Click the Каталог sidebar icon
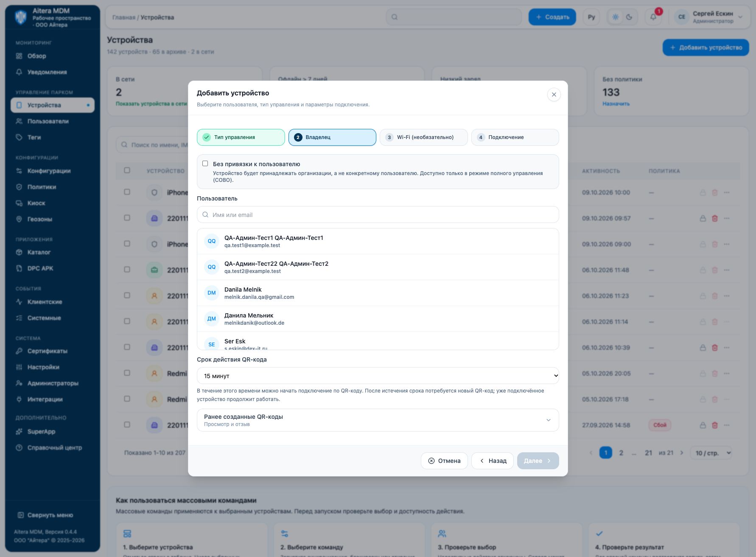 pos(19,252)
